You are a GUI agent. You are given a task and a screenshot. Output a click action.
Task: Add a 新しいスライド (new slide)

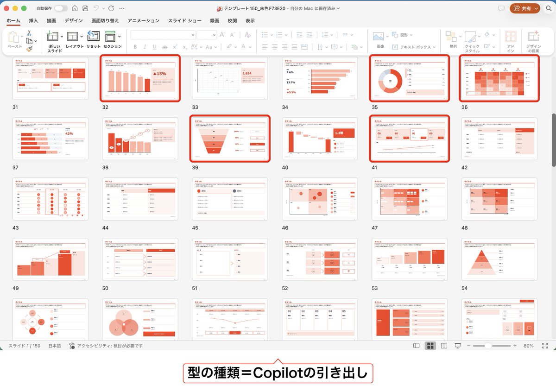click(54, 42)
